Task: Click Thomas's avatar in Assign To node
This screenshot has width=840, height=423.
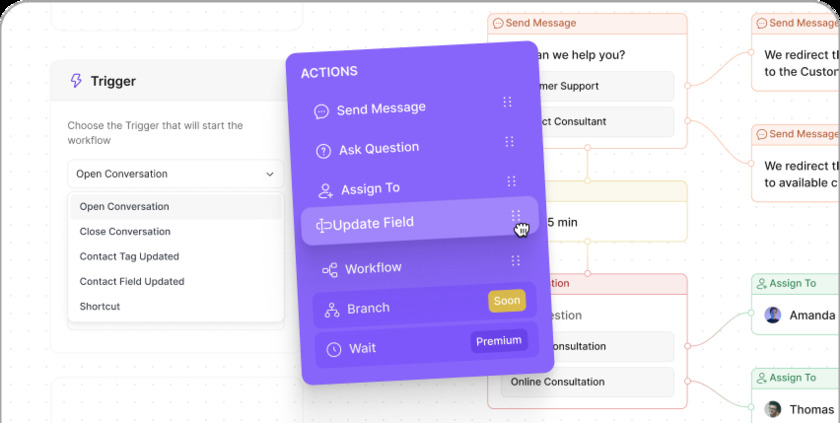Action: [773, 409]
